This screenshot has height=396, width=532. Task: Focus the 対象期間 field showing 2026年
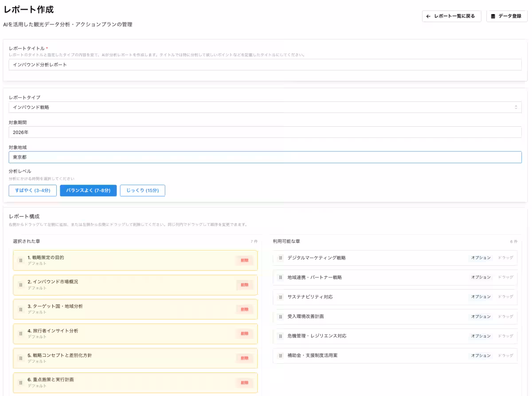265,132
